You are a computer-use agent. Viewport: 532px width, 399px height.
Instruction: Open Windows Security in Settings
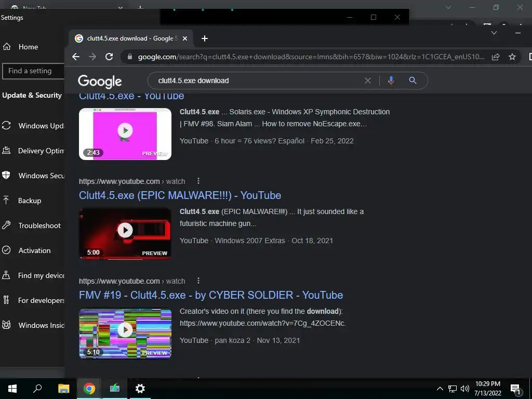click(32, 176)
